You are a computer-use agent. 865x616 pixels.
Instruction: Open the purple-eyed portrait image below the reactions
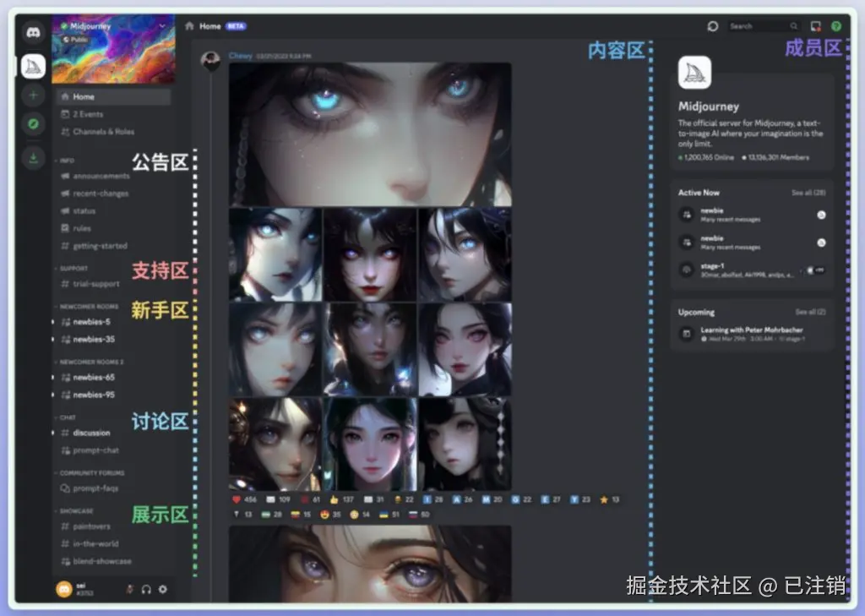[x=370, y=564]
